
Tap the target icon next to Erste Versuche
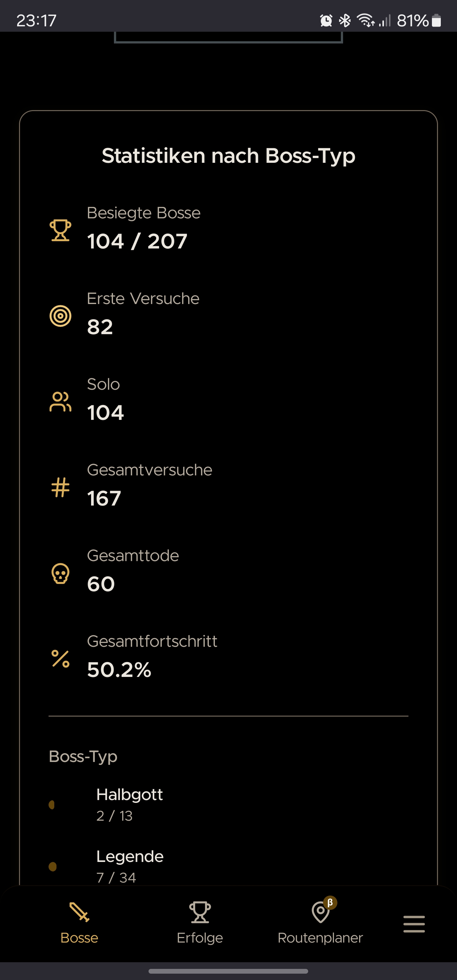click(x=60, y=316)
